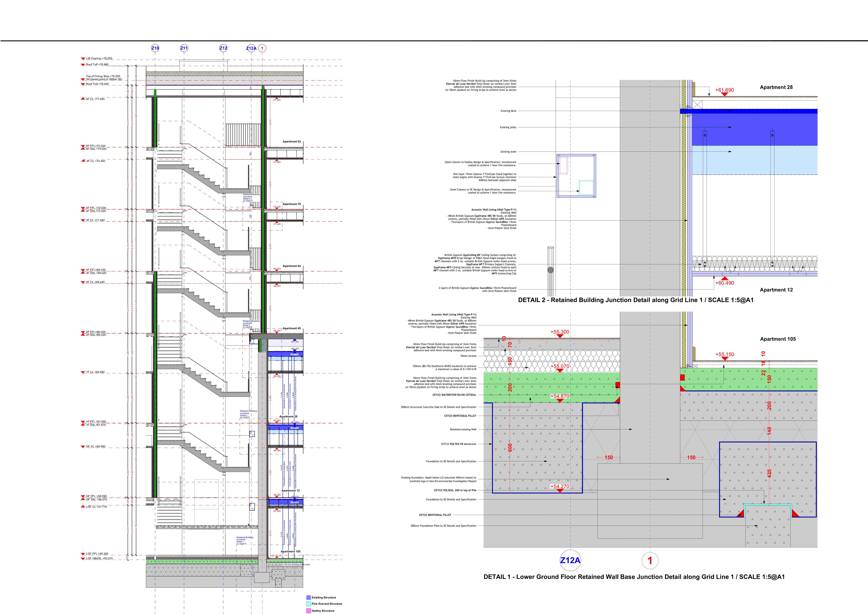Click the Apartment 28 label in Detail 2
This screenshot has width=868, height=614.
point(776,87)
